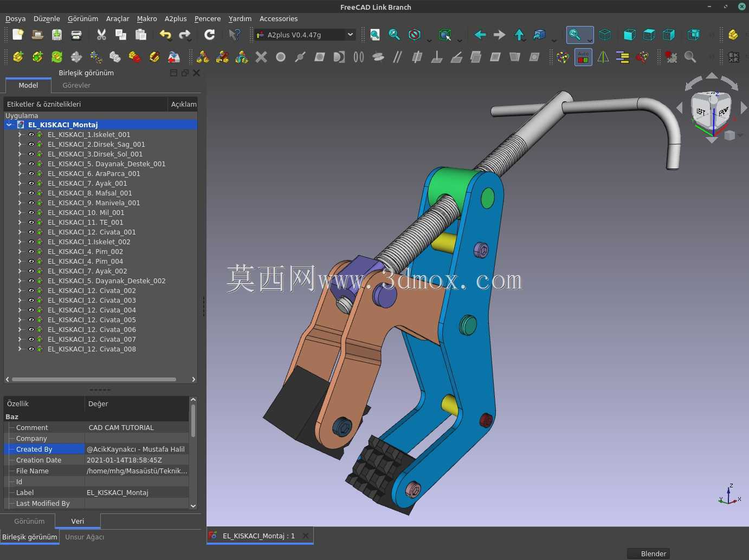This screenshot has width=749, height=560.
Task: Toggle the eye icon for EL_KISKACI_4. Pim_002
Action: pyautogui.click(x=31, y=252)
